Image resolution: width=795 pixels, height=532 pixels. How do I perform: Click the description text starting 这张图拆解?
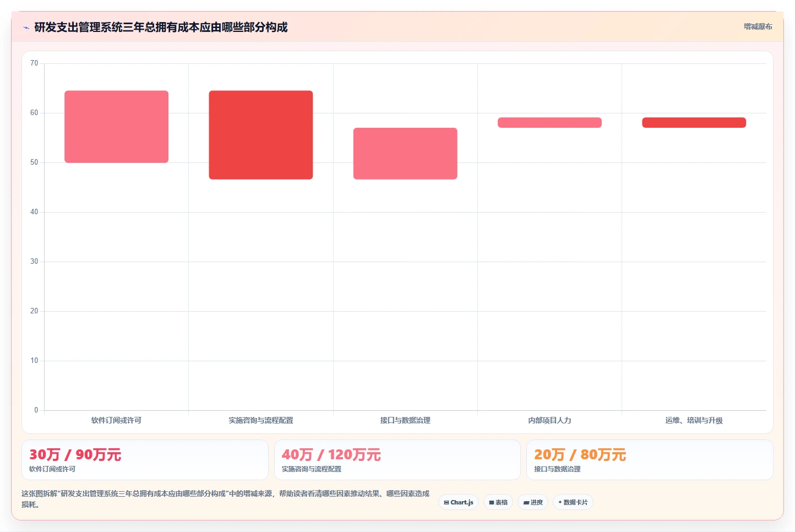click(225, 499)
